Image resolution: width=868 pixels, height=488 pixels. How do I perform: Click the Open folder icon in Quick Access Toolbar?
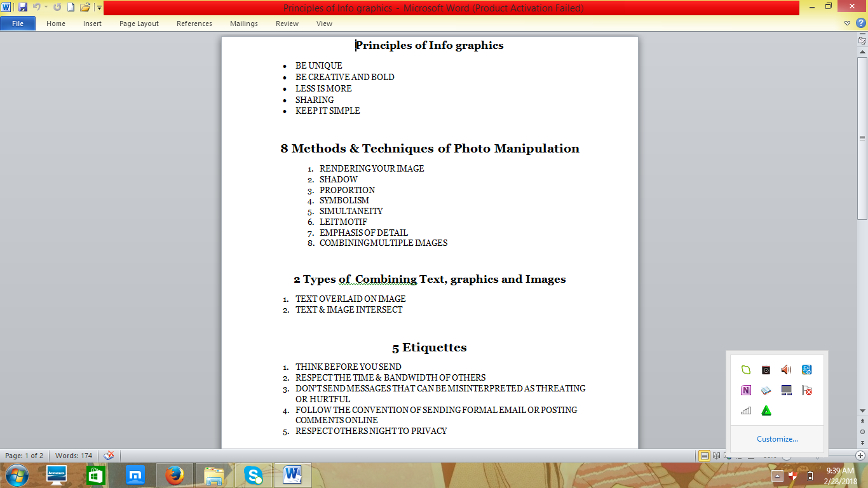tap(85, 8)
